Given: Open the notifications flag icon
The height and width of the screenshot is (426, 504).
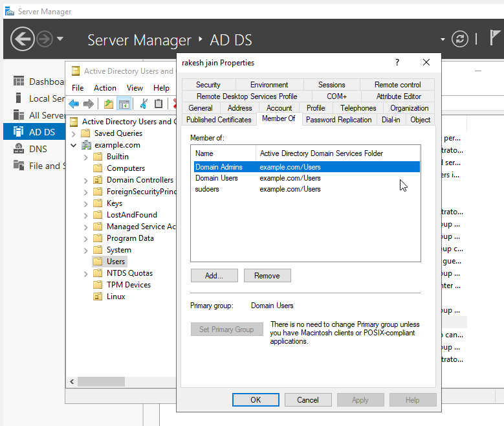Looking at the screenshot, I should tap(495, 38).
